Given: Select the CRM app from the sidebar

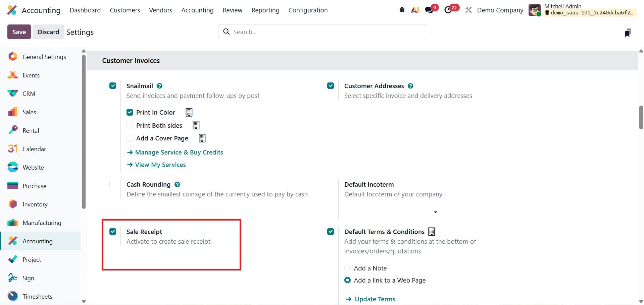Looking at the screenshot, I should (x=29, y=94).
